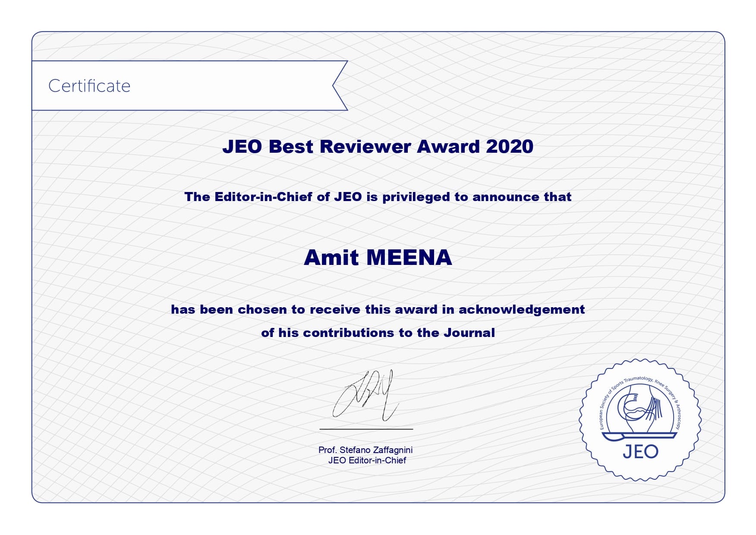756x535 pixels.
Task: Select the contributions to the Journal line
Action: click(x=378, y=333)
